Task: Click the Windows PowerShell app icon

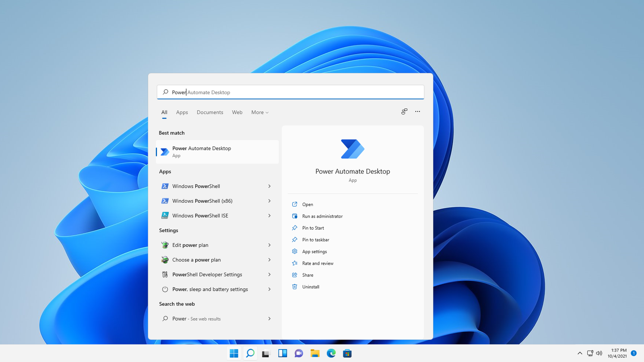Action: [165, 186]
